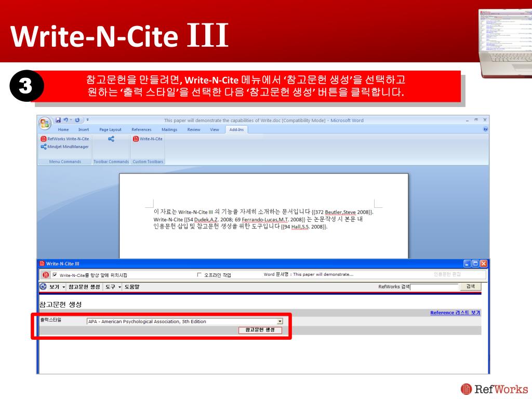Select 참고문헌 생성 in the menu bar
The height and width of the screenshot is (399, 532).
click(84, 287)
